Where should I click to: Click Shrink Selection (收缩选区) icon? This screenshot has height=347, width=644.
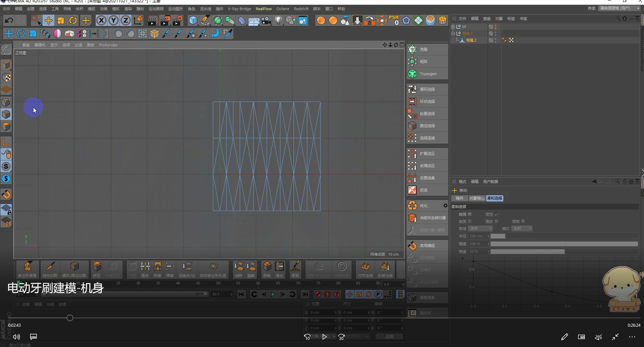(412, 166)
